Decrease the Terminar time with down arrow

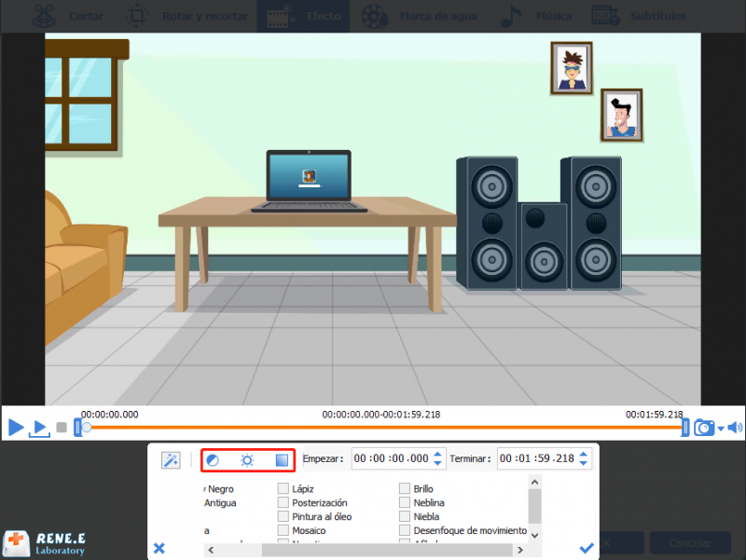584,463
